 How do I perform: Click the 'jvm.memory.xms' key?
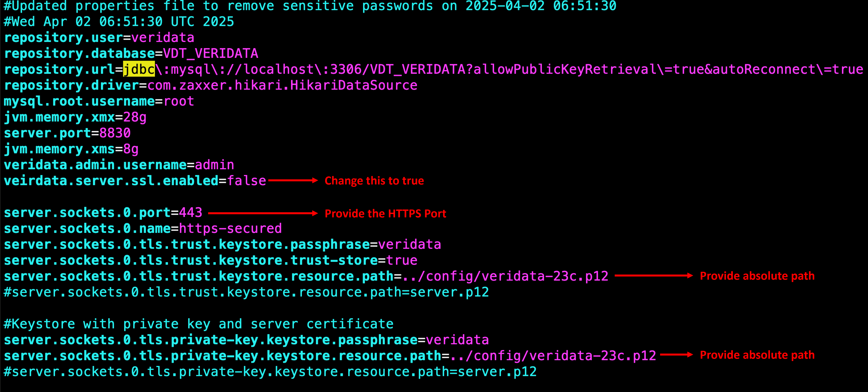point(59,149)
